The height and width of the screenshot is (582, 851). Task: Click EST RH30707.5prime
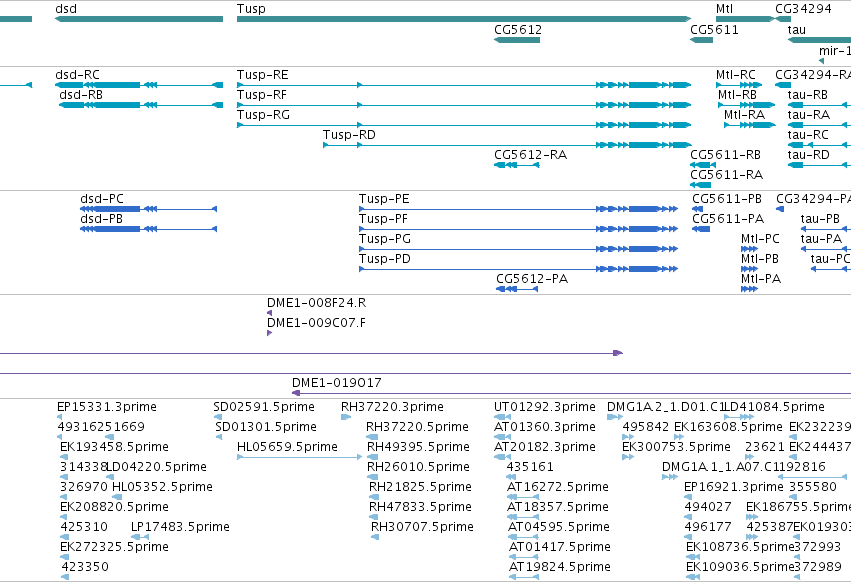pos(422,527)
